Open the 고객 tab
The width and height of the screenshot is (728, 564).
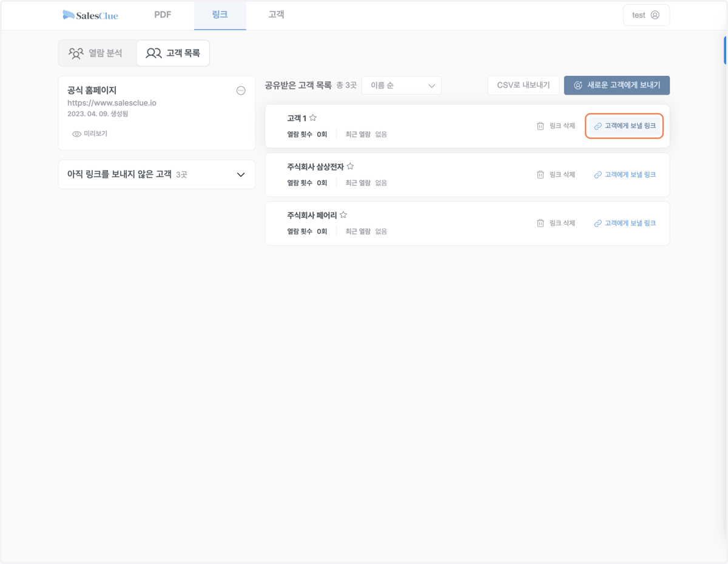click(x=276, y=15)
